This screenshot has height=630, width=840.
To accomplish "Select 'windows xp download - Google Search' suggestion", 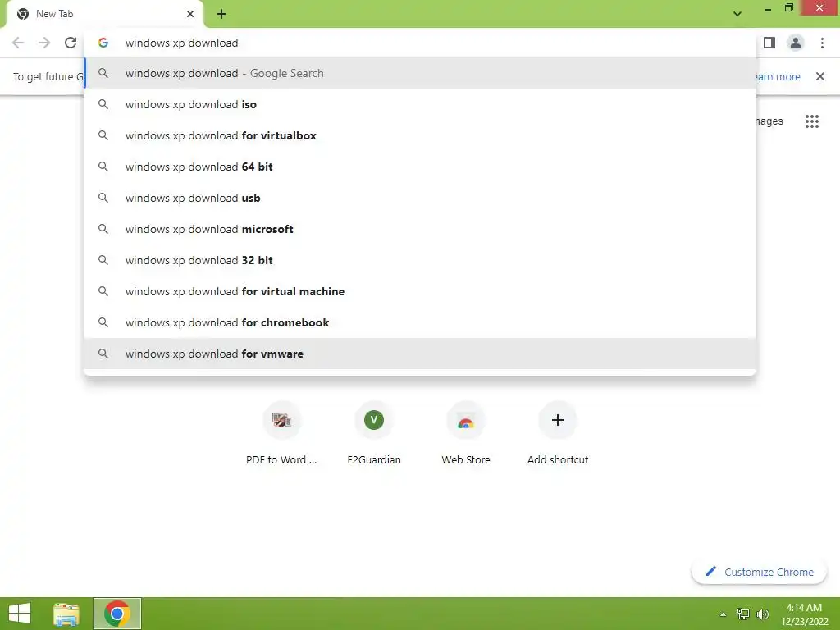I will (420, 73).
